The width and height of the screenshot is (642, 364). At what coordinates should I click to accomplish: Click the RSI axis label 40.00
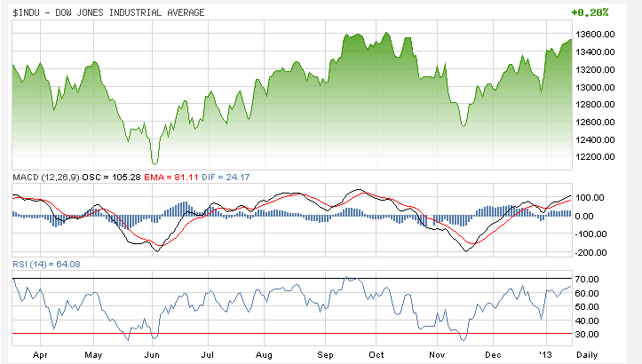pos(587,321)
